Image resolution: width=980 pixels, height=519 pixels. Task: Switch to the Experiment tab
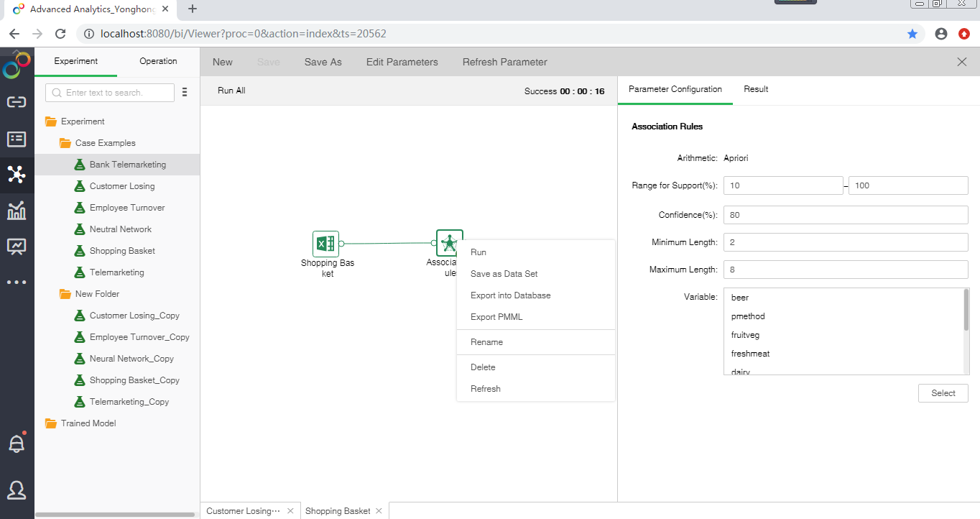tap(75, 61)
